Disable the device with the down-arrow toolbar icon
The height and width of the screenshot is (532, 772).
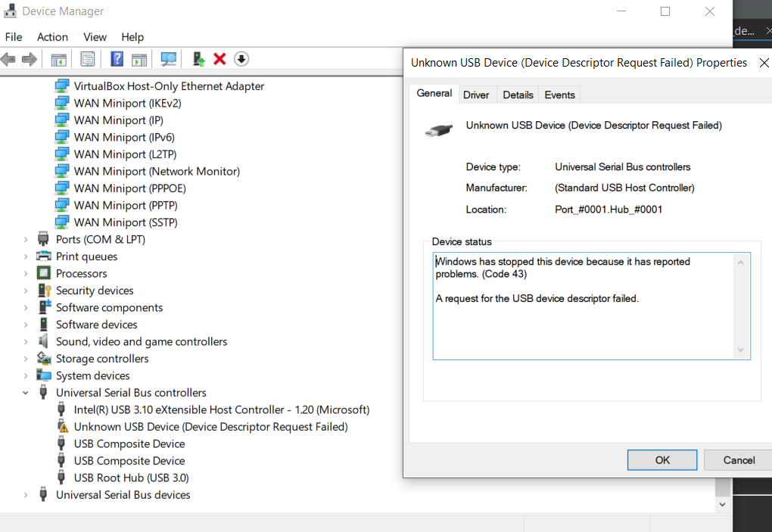click(241, 59)
